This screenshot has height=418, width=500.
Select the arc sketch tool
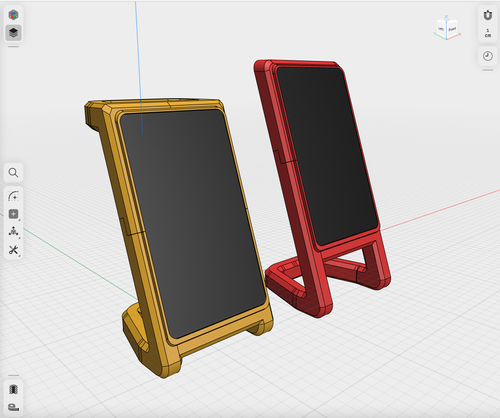13,196
